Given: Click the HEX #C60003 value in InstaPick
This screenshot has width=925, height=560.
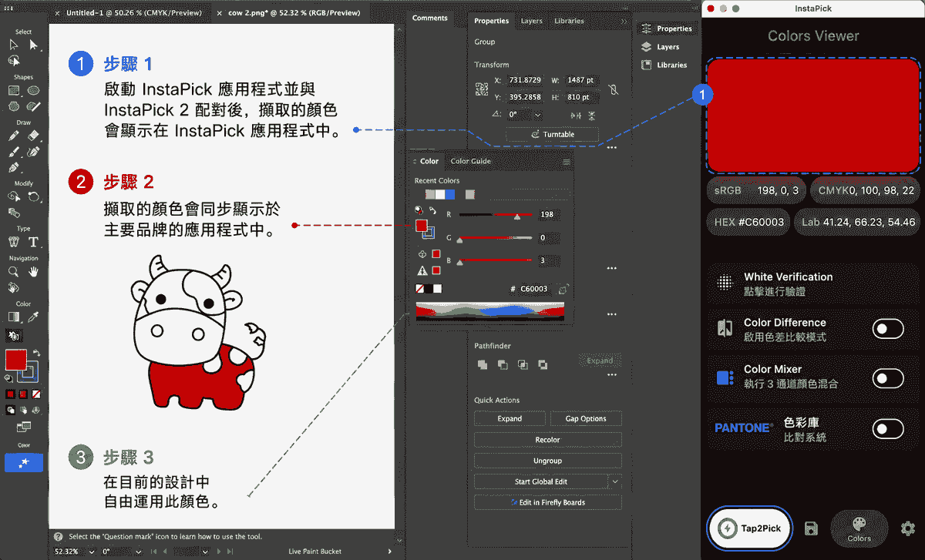Looking at the screenshot, I should click(x=748, y=223).
